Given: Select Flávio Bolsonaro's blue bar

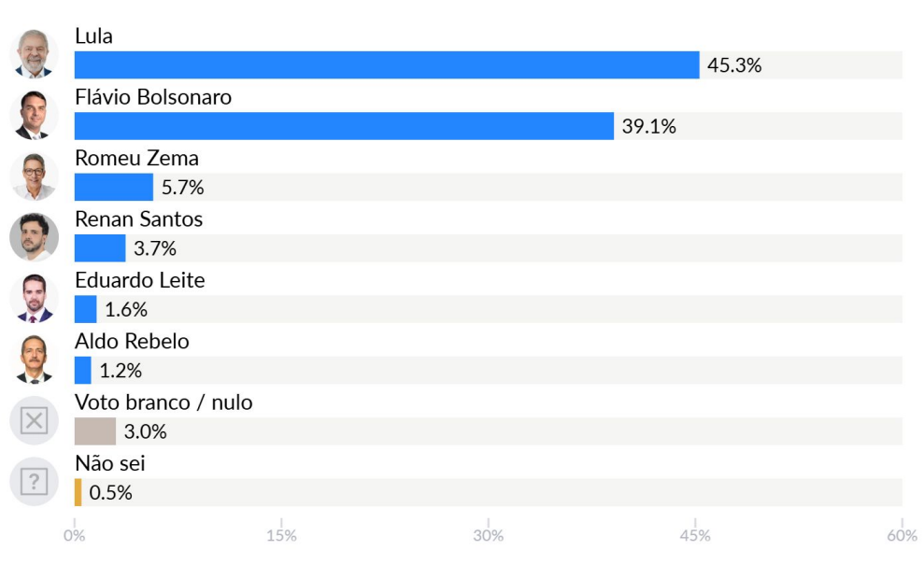Looking at the screenshot, I should [344, 126].
